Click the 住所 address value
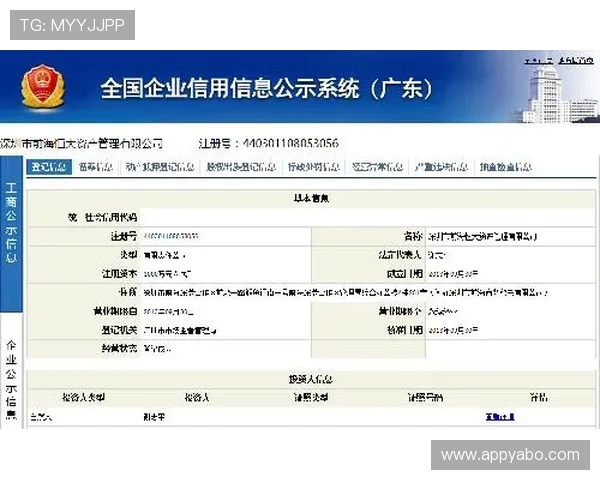Screen dimensions: 600x480 [346, 292]
